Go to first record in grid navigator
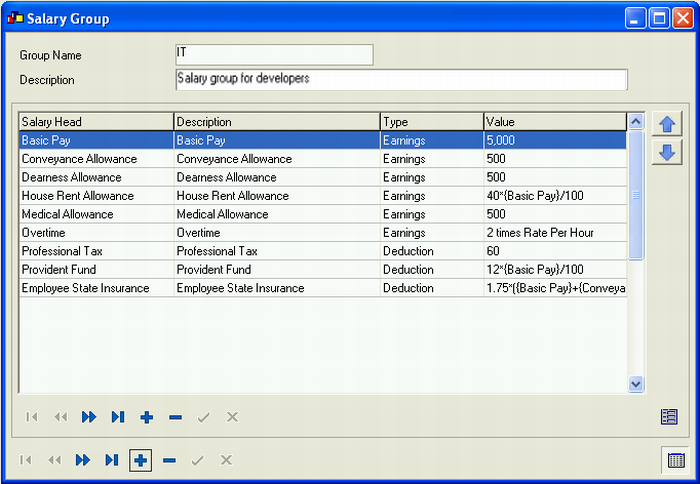Viewport: 700px width, 484px height. coord(32,417)
